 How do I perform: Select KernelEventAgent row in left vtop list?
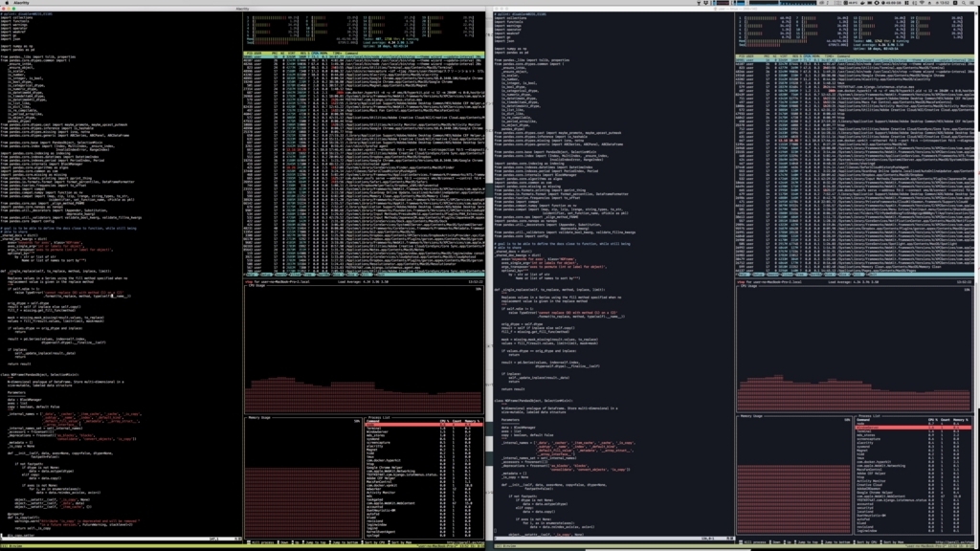point(424,532)
